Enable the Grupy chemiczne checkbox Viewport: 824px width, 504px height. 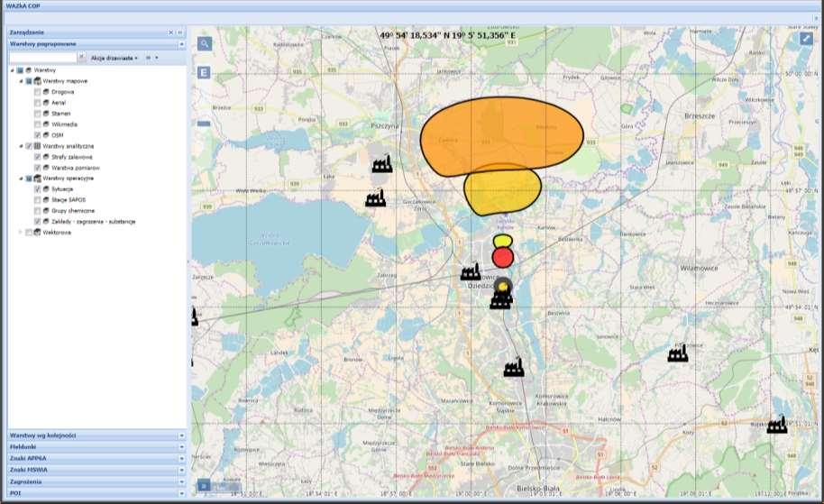pyautogui.click(x=37, y=211)
